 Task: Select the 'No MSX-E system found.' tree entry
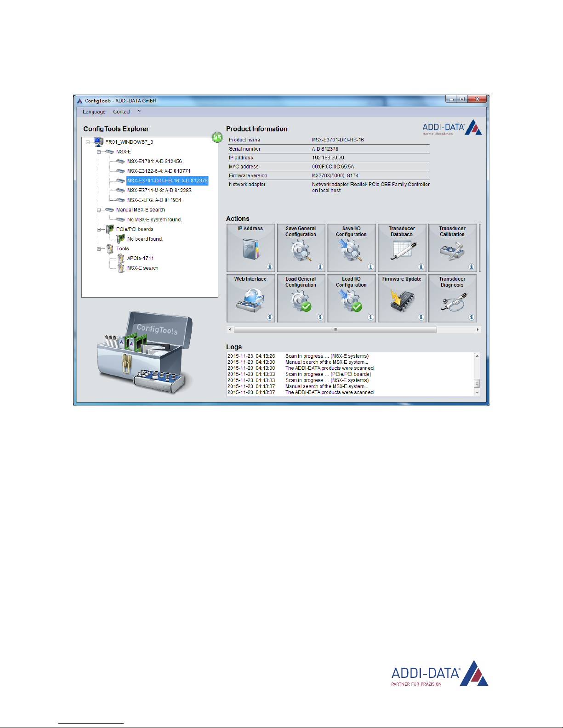point(154,220)
